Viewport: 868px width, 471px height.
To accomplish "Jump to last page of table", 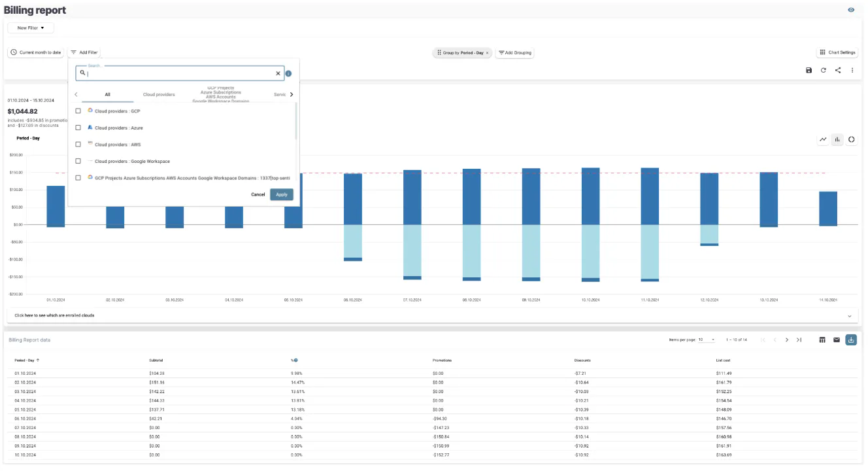I will click(x=799, y=340).
